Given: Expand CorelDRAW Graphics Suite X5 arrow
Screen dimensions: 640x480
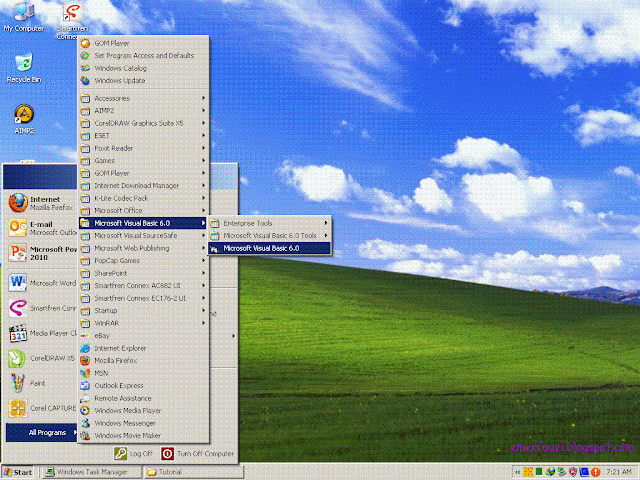Looking at the screenshot, I should (203, 123).
